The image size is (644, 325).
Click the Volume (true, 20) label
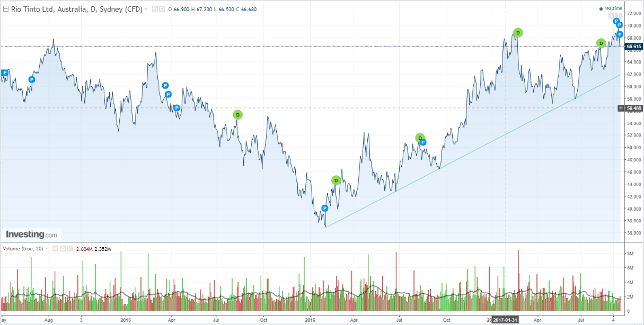pos(23,249)
